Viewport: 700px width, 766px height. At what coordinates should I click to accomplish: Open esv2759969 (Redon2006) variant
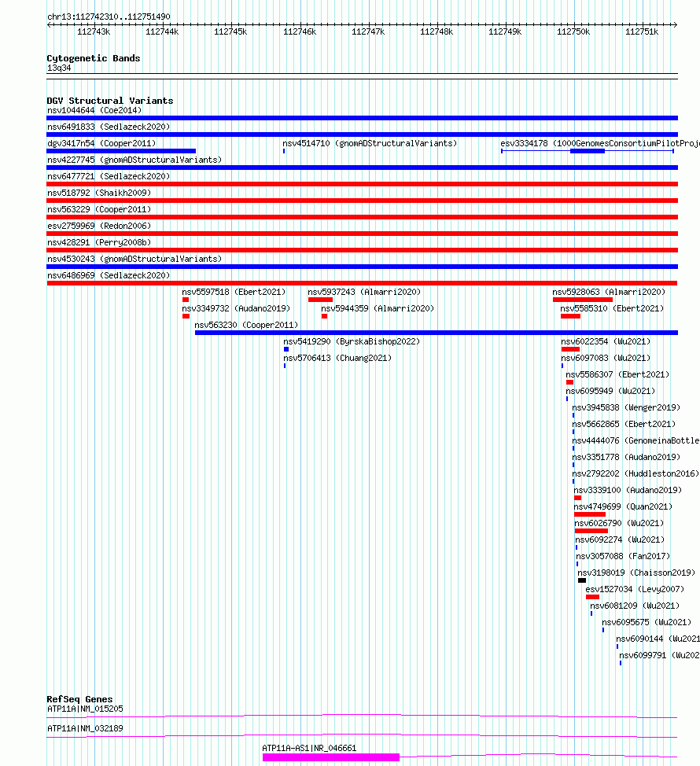(99, 226)
